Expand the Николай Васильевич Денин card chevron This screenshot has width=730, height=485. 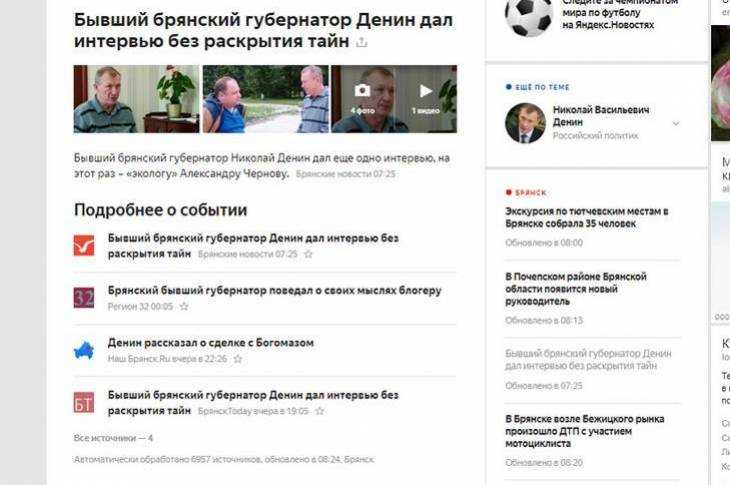(x=676, y=123)
